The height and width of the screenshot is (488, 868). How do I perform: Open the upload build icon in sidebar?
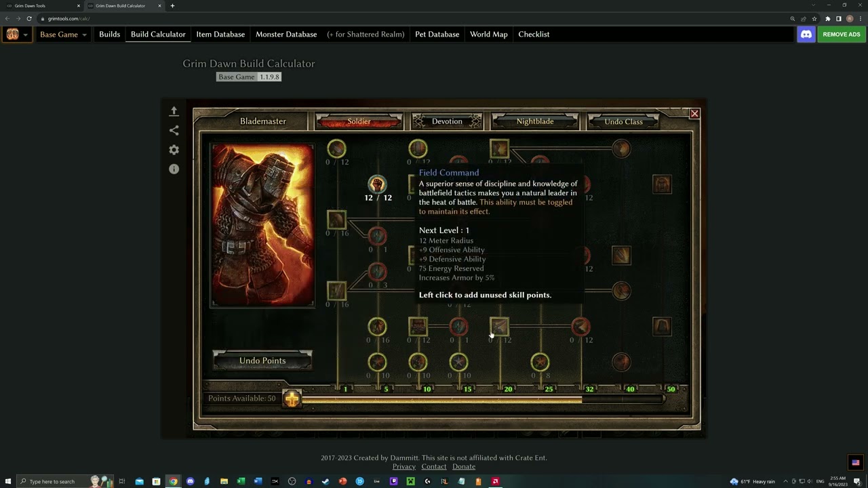tap(174, 111)
